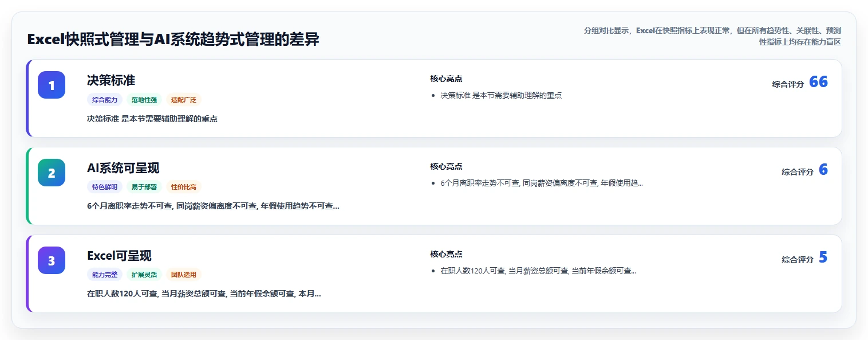Click the number 3 badge icon

coord(52,260)
